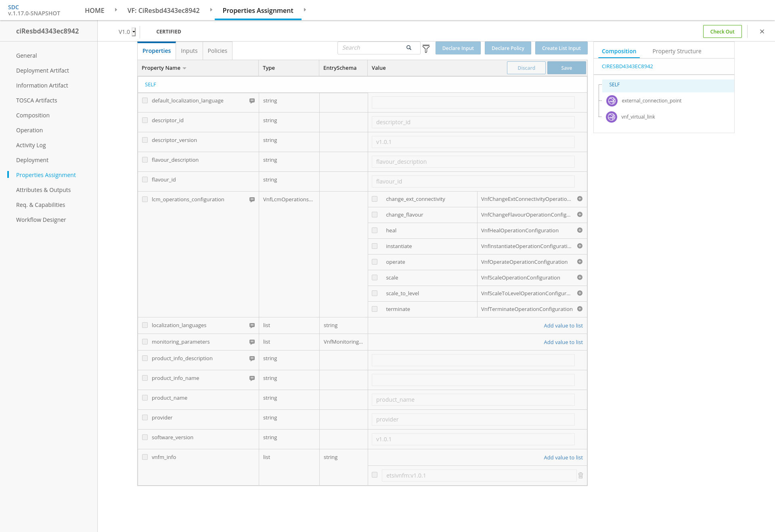The height and width of the screenshot is (532, 775).
Task: Expand heal operation plus icon
Action: coord(580,230)
